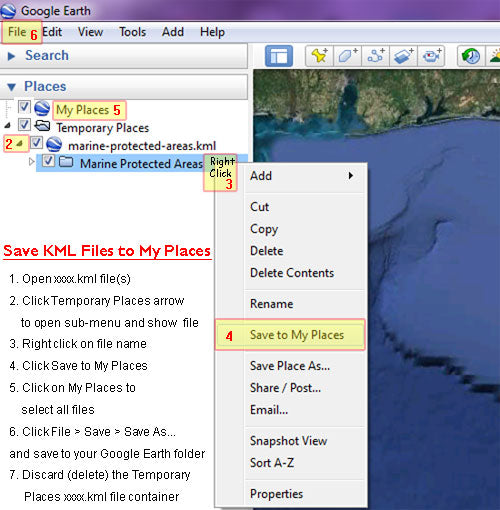Click folder icon of Marine Protected Areas
Viewport: 500px width, 510px height.
66,162
